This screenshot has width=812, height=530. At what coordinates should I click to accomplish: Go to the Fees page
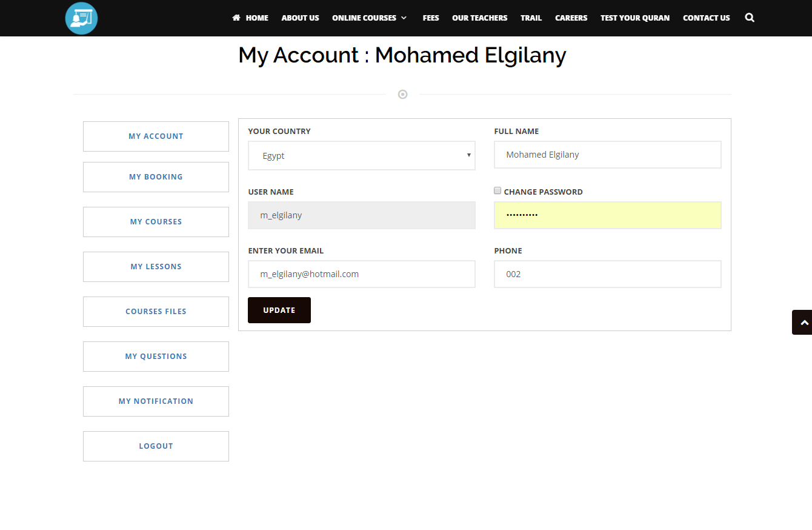tap(431, 18)
